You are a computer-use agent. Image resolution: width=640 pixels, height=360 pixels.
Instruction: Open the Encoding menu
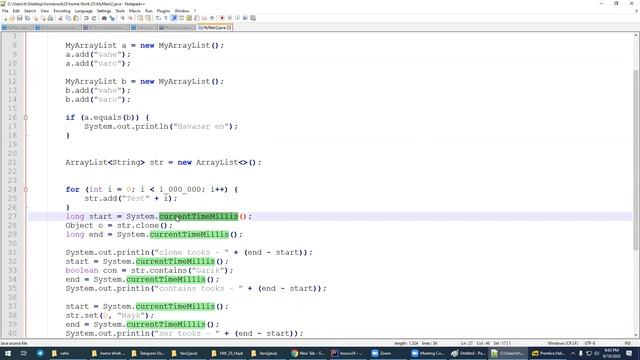62,11
